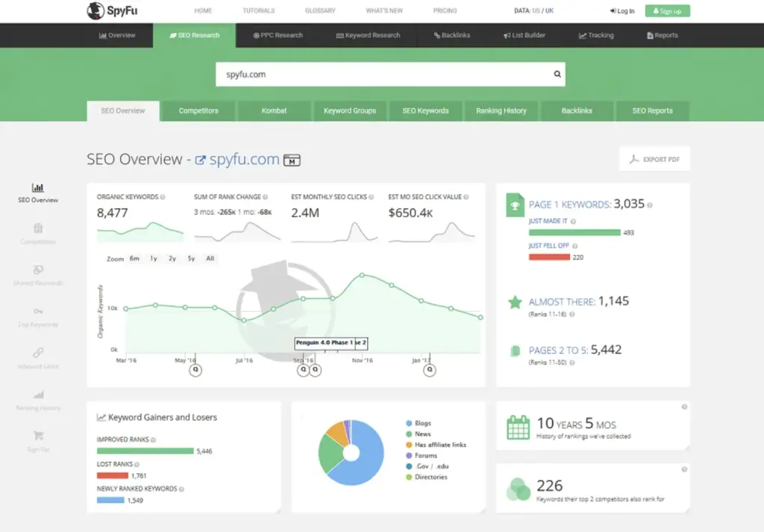Click the blue Blogs legend swatch

[x=409, y=423]
